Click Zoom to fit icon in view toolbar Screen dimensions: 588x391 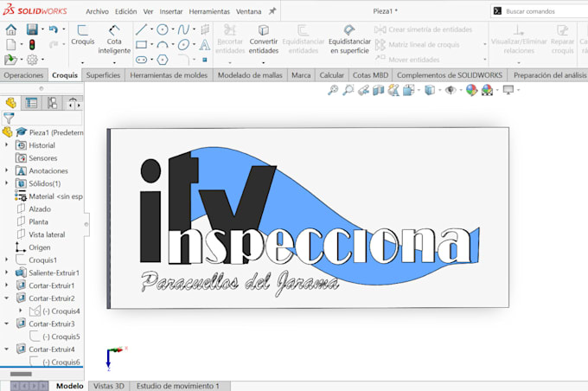tap(333, 90)
